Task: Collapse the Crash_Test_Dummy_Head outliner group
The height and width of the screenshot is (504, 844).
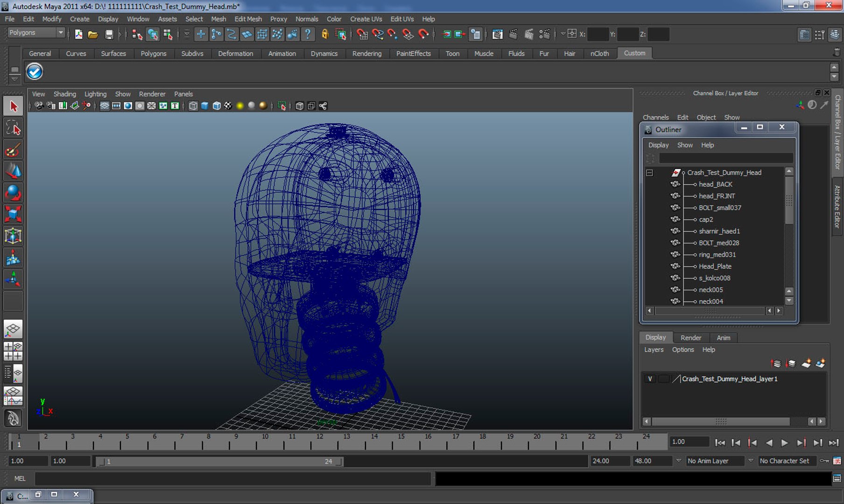Action: click(649, 173)
